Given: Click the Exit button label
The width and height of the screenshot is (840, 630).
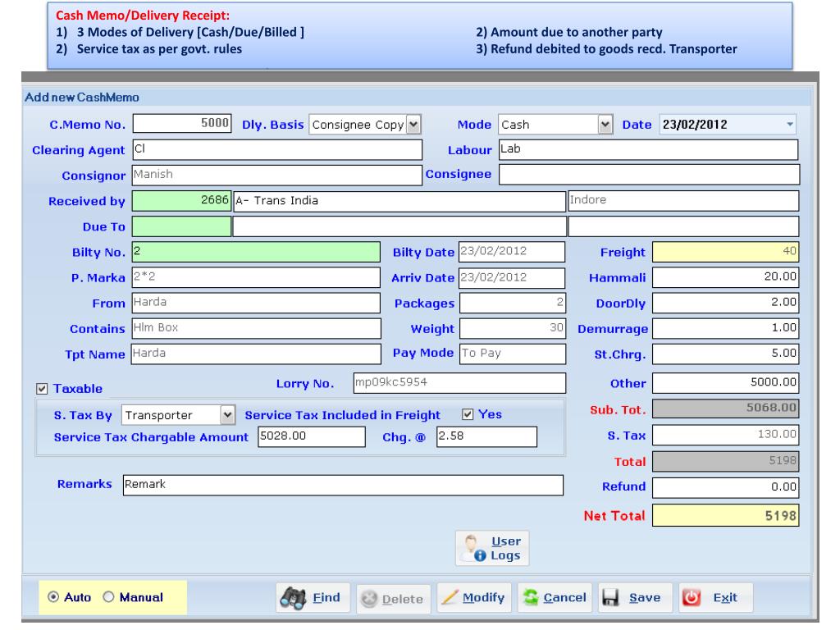Looking at the screenshot, I should click(x=725, y=597).
